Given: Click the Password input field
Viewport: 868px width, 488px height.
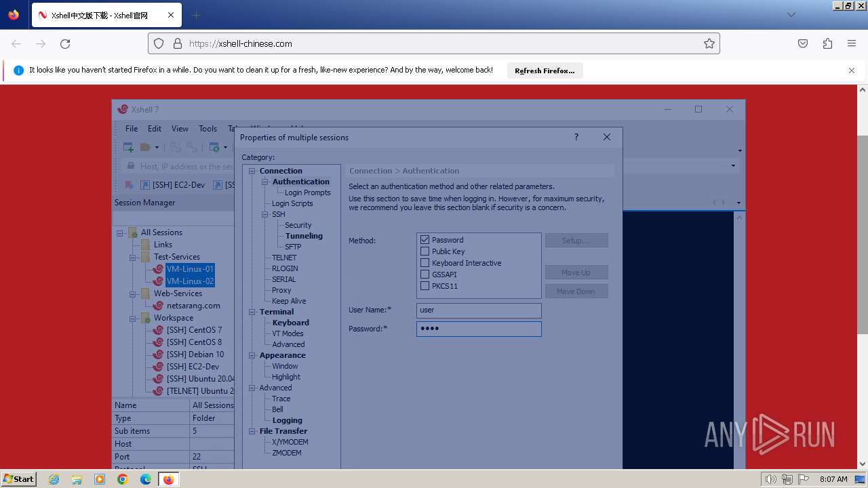Looking at the screenshot, I should coord(479,329).
